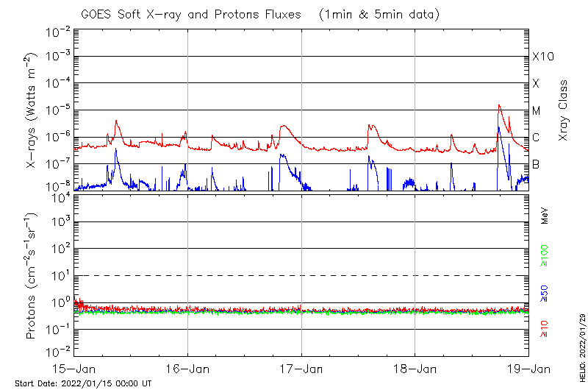588x390 pixels.
Task: Click the blue ≥50 MeV legend label
Action: [545, 294]
